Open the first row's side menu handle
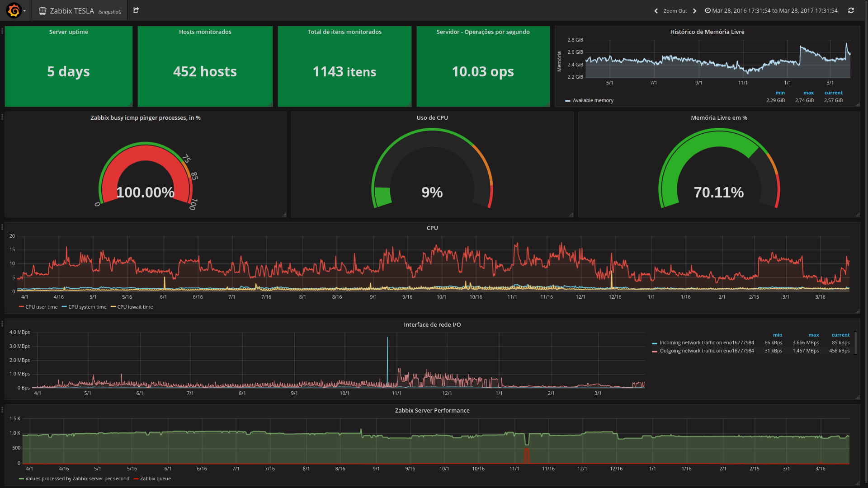This screenshot has height=488, width=868. [2, 31]
